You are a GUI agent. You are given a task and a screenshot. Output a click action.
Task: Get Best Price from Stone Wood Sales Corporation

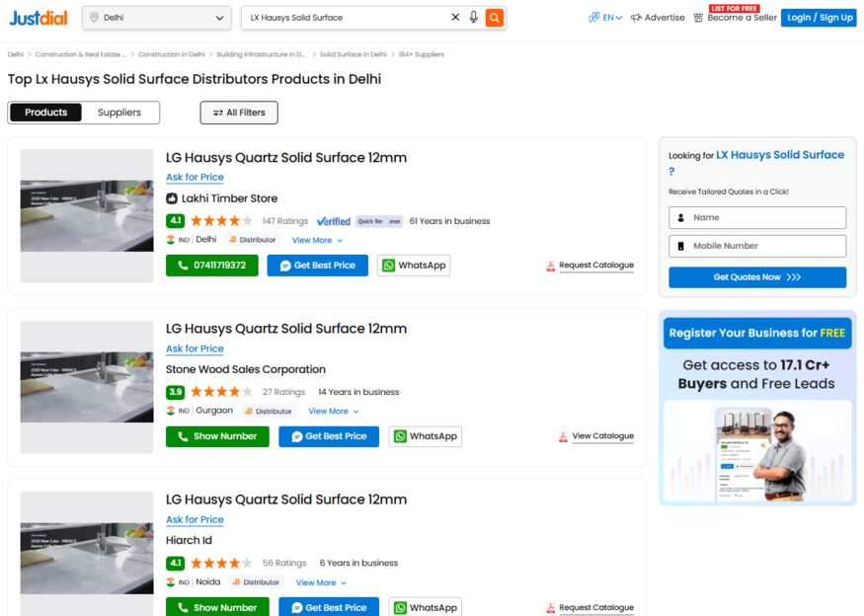pyautogui.click(x=329, y=436)
